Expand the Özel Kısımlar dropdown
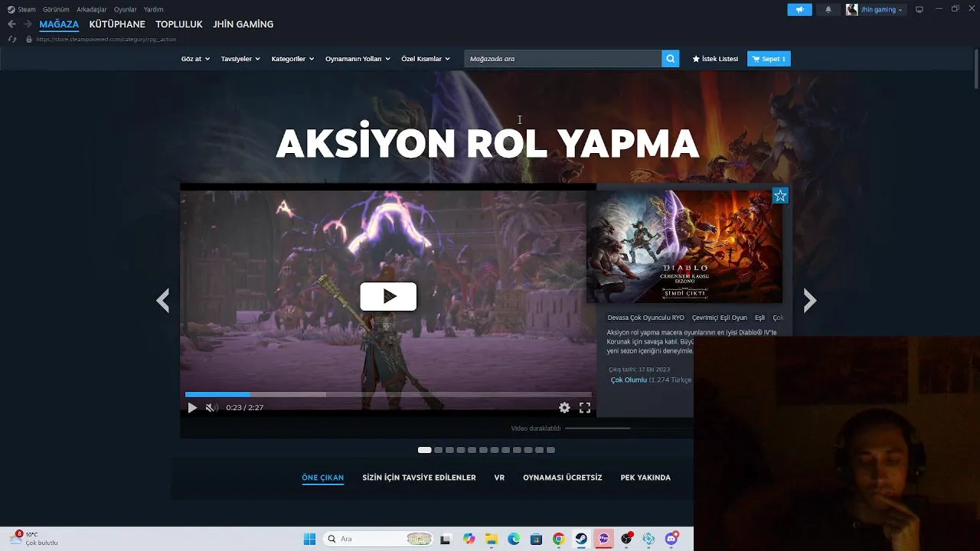The image size is (980, 551). click(426, 59)
